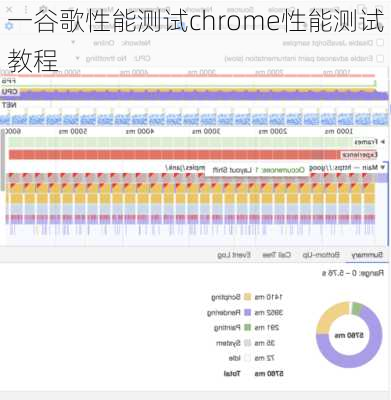This screenshot has width=391, height=400.
Task: Click the 72 ms Idle value
Action: 265,358
